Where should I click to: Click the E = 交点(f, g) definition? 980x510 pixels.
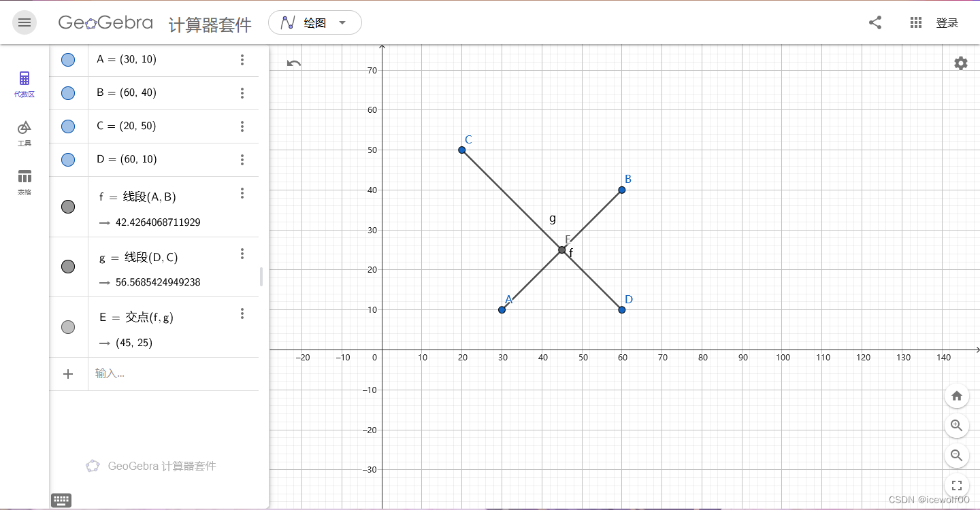136,318
